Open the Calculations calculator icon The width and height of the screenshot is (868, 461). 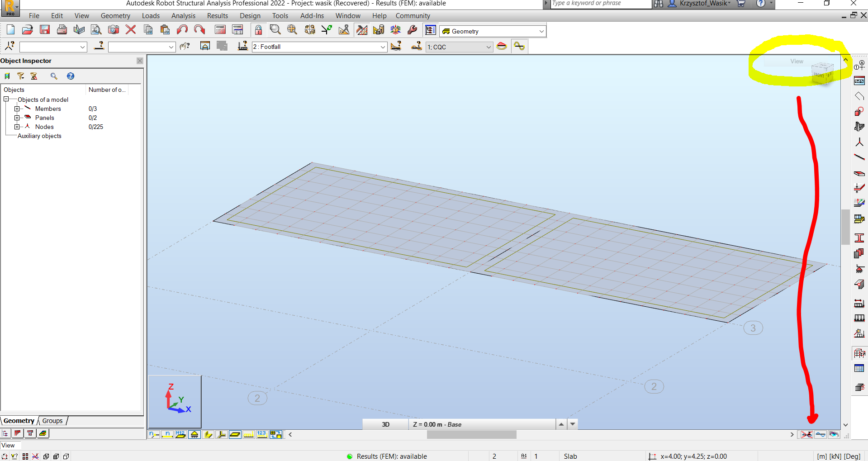coord(220,30)
